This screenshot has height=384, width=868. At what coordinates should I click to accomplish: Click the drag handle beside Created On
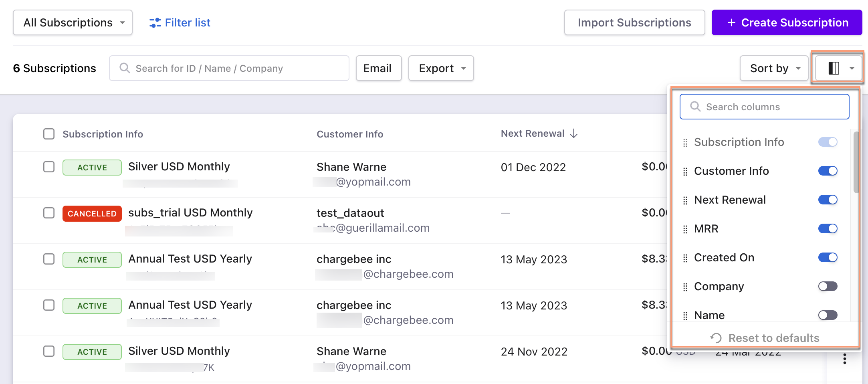[x=685, y=258]
